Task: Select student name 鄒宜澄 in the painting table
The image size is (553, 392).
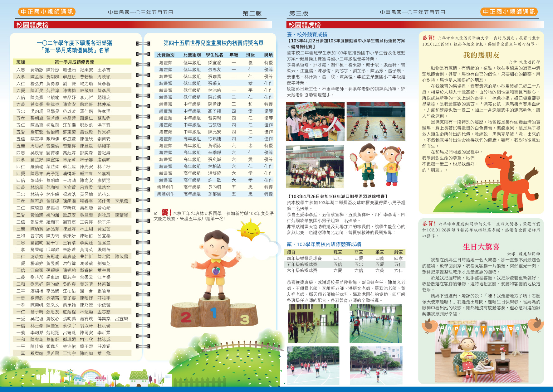Action: pyautogui.click(x=214, y=63)
